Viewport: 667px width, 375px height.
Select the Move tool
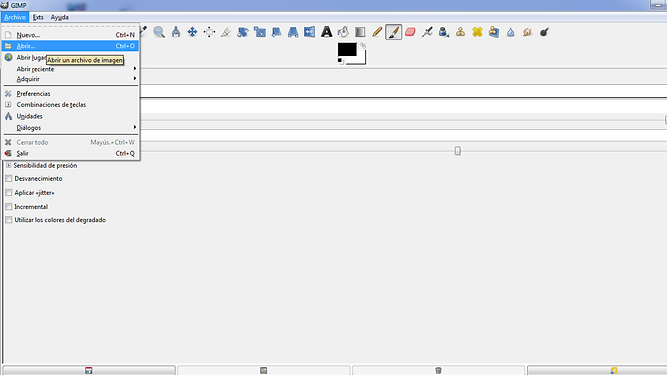[192, 32]
